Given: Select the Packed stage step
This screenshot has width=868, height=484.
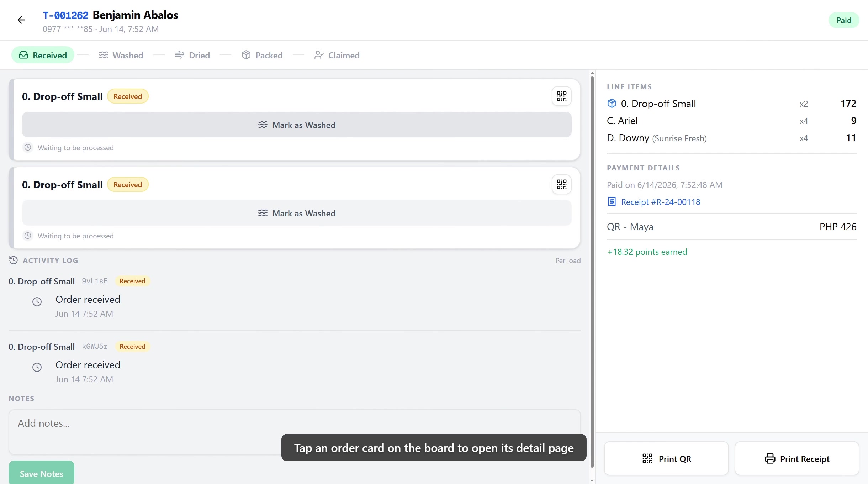Looking at the screenshot, I should pyautogui.click(x=262, y=55).
